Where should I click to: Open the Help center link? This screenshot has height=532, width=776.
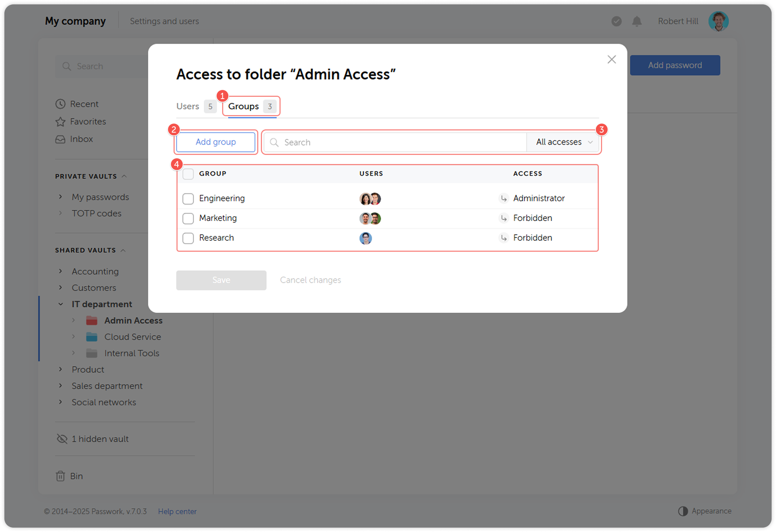coord(177,511)
